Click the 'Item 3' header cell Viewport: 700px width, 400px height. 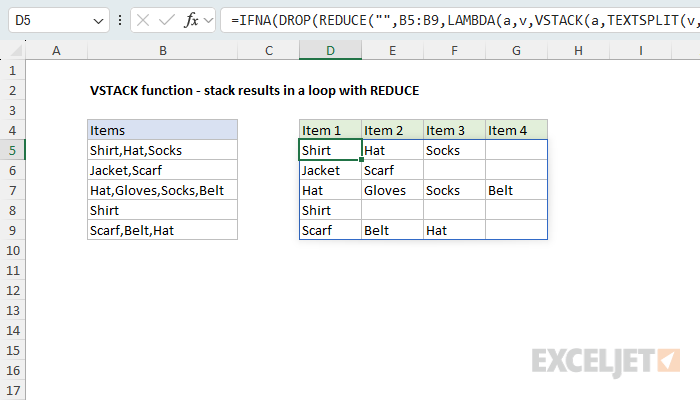coord(454,130)
